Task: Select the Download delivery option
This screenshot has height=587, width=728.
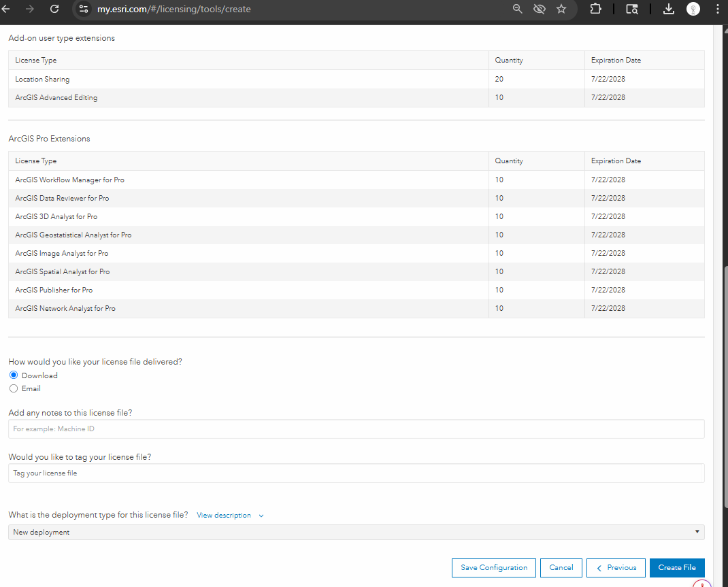Action: 14,375
